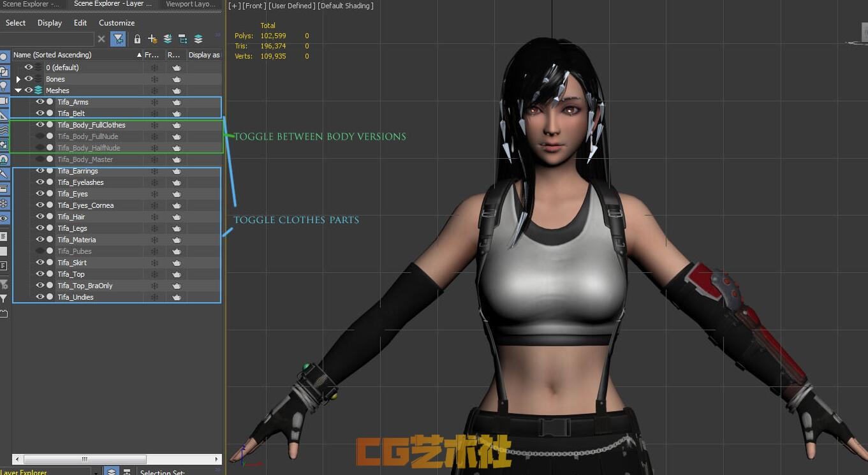Hide the Tifa_Skirt mesh via eye icon
Screen dimensions: 868x475
coord(40,263)
